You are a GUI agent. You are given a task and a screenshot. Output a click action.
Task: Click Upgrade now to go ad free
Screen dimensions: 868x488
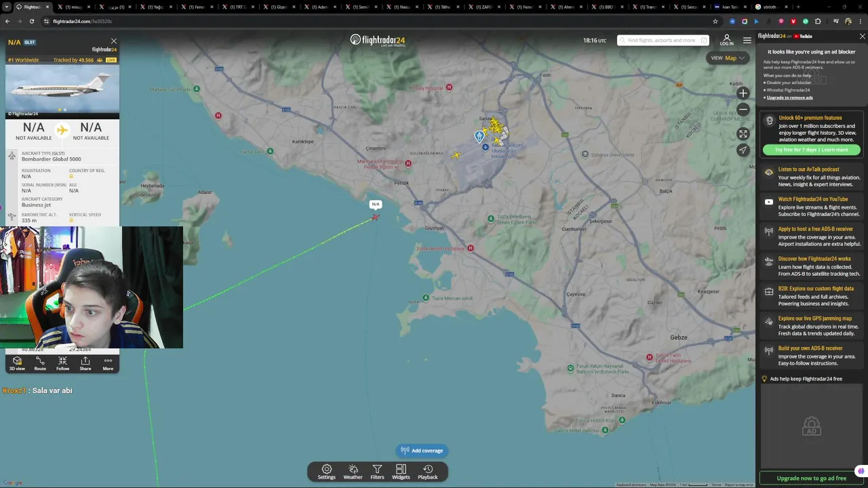pyautogui.click(x=811, y=479)
